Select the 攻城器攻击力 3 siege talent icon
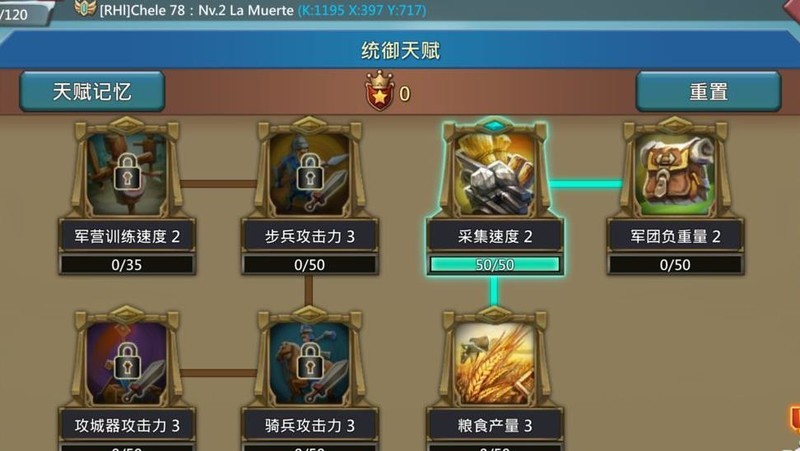Viewport: 800px width, 451px height. [x=127, y=360]
